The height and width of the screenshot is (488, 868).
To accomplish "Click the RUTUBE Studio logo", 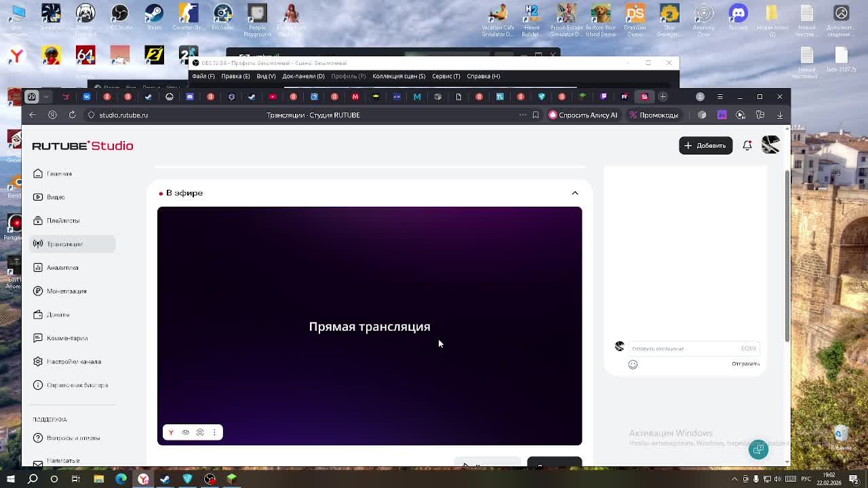I will [x=83, y=146].
